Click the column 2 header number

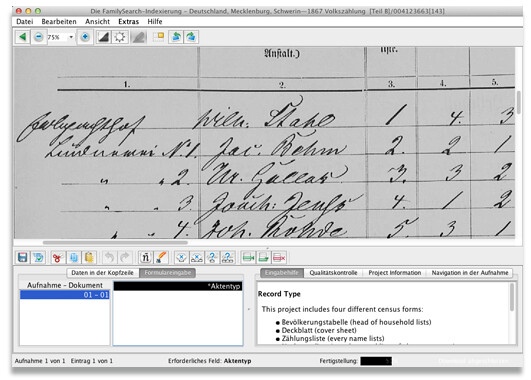(282, 85)
